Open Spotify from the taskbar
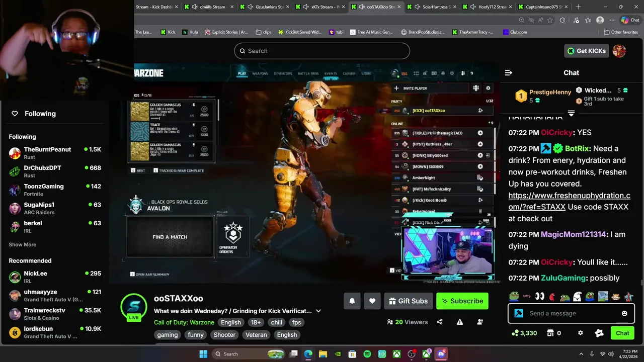The image size is (644, 362). (367, 354)
